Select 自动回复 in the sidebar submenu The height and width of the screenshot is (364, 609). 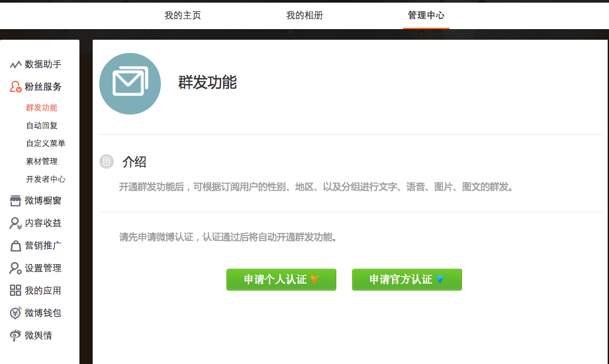click(42, 126)
